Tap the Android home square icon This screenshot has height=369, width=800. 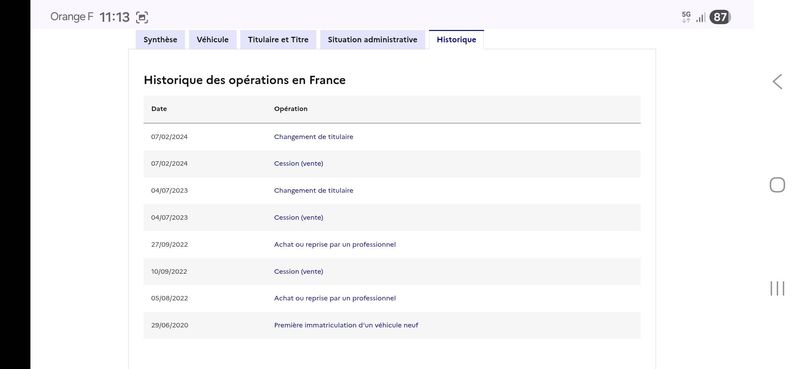pyautogui.click(x=777, y=185)
